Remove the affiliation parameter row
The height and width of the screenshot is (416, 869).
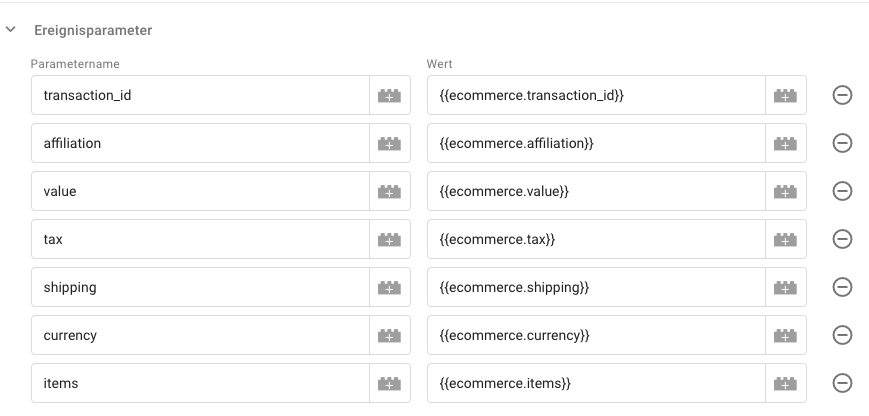[842, 143]
